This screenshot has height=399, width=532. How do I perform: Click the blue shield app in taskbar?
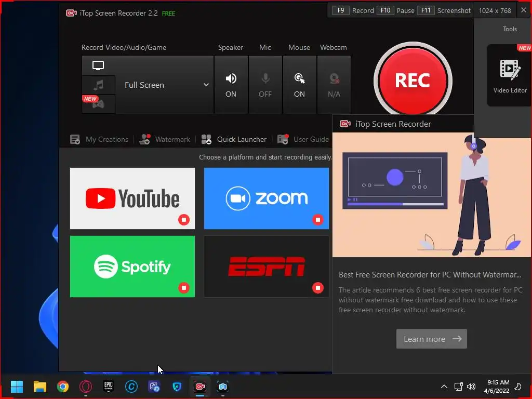(x=177, y=387)
